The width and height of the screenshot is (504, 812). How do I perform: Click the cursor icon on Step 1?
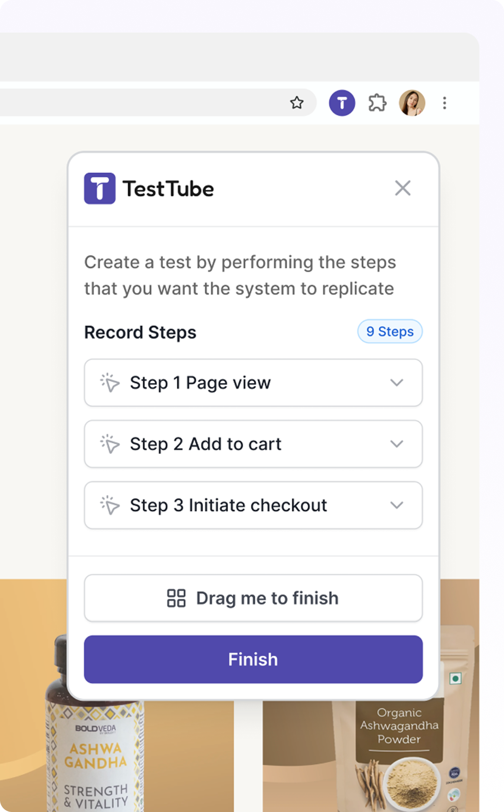point(110,383)
